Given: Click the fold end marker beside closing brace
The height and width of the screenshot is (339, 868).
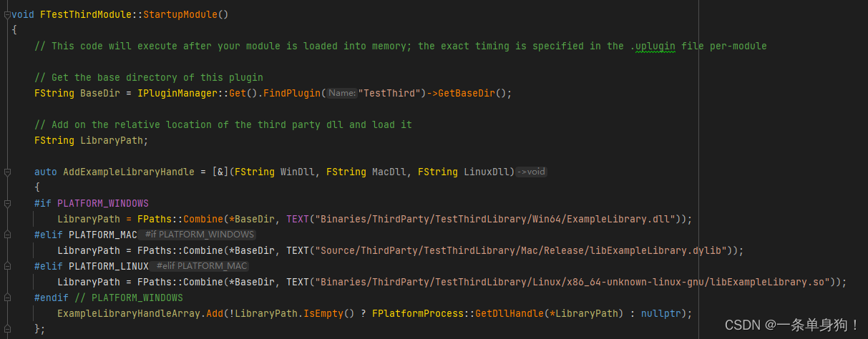Looking at the screenshot, I should click(x=6, y=328).
